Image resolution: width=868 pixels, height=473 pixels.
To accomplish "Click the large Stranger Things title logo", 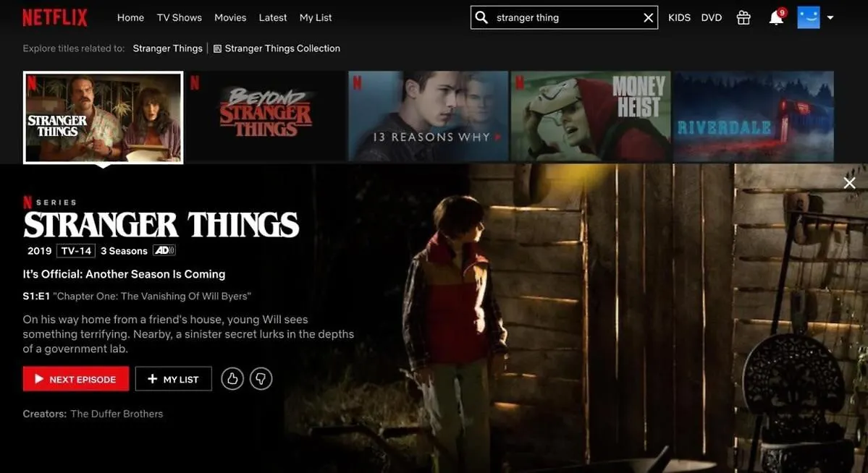I will point(161,224).
